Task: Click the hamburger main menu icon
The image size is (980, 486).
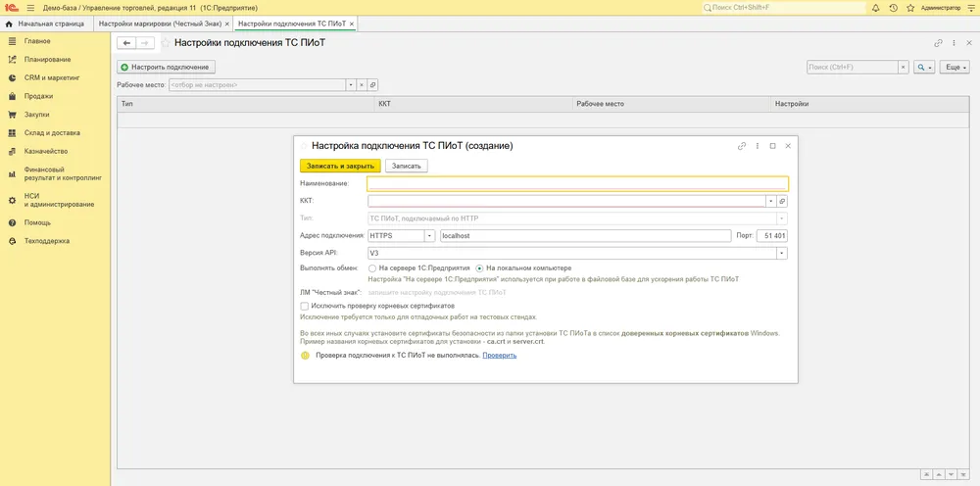Action: 30,8
